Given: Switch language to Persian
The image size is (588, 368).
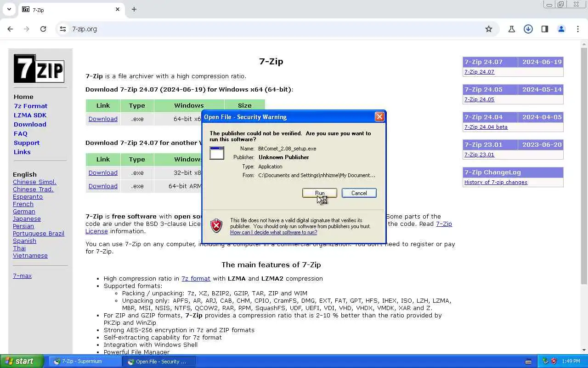Looking at the screenshot, I should pos(23,226).
